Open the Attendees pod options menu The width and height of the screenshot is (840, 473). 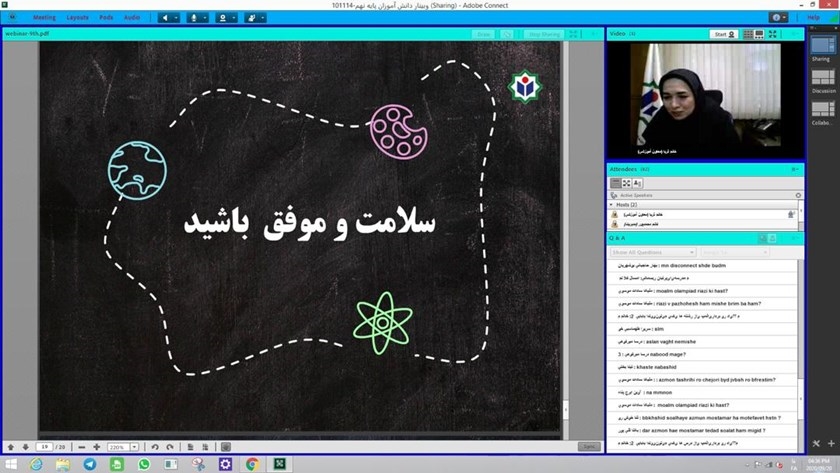[796, 169]
